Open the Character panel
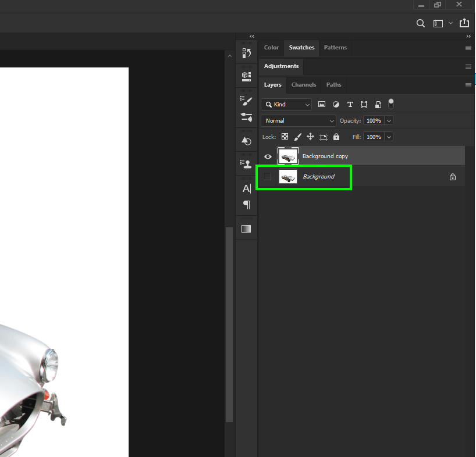Viewport: 476px width, 457px height. point(246,188)
